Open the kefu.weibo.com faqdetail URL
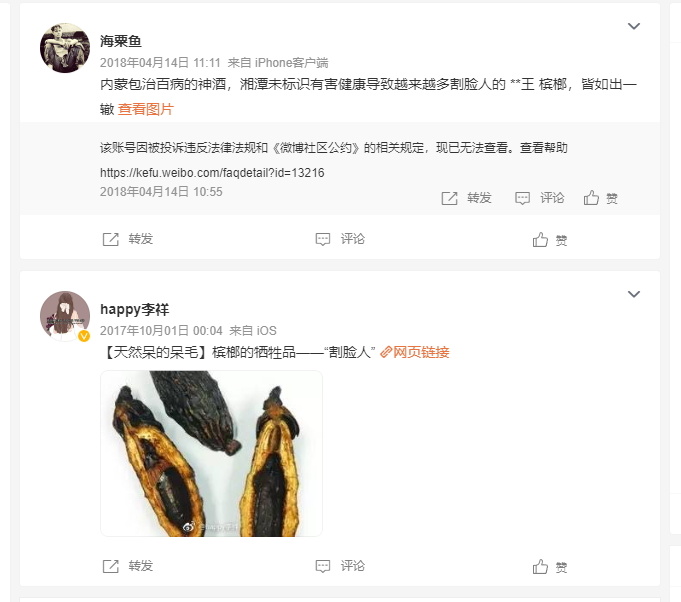The height and width of the screenshot is (602, 681). coord(212,173)
